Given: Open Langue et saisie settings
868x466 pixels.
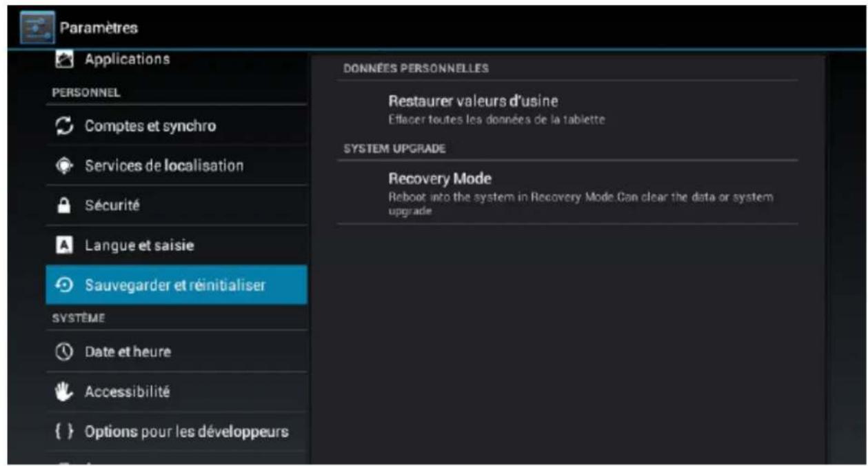Looking at the screenshot, I should (x=176, y=245).
